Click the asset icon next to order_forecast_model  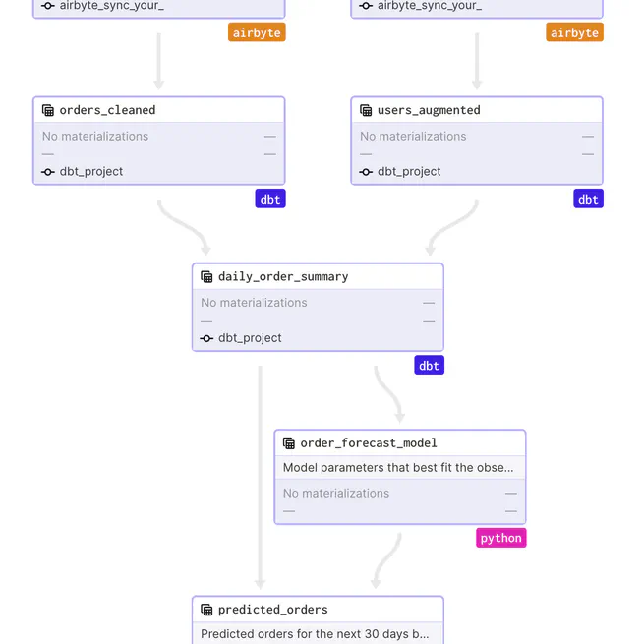[289, 443]
